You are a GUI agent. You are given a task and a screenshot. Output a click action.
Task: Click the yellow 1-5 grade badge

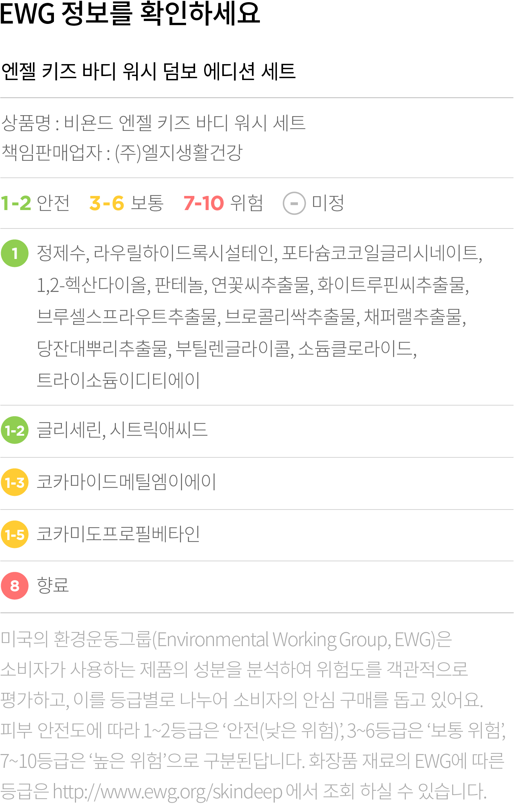(x=15, y=535)
